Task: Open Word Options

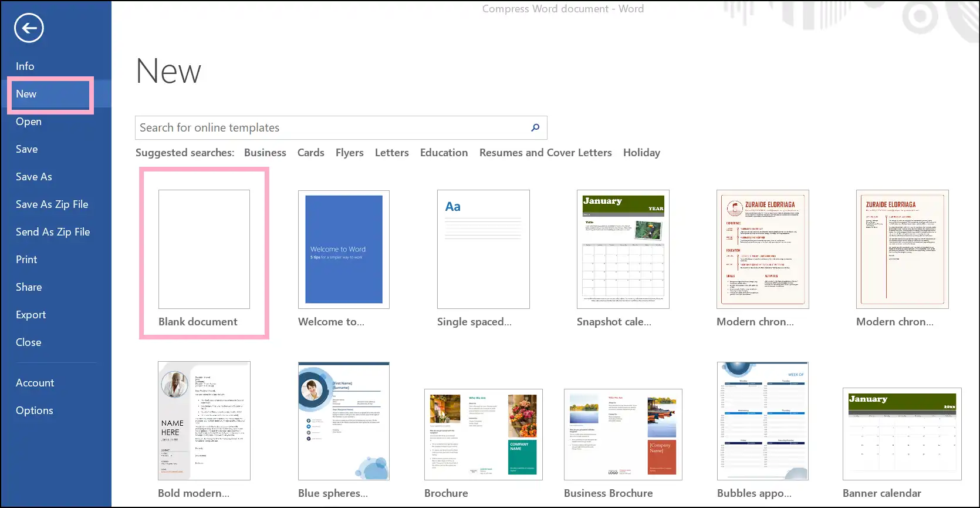Action: [x=35, y=411]
